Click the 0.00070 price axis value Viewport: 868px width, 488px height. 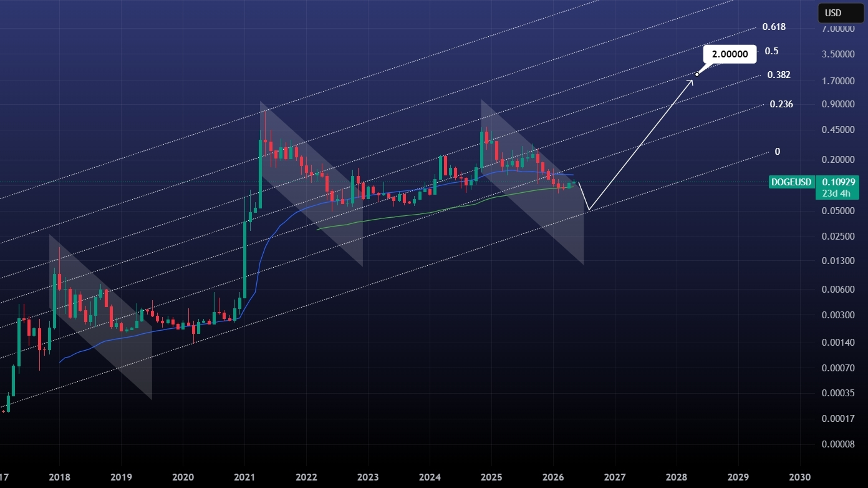(838, 368)
